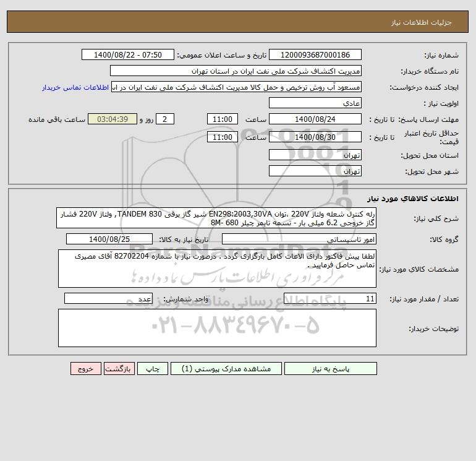Click the price validity date 1400/08/30
This screenshot has width=476, height=461.
pyautogui.click(x=315, y=137)
